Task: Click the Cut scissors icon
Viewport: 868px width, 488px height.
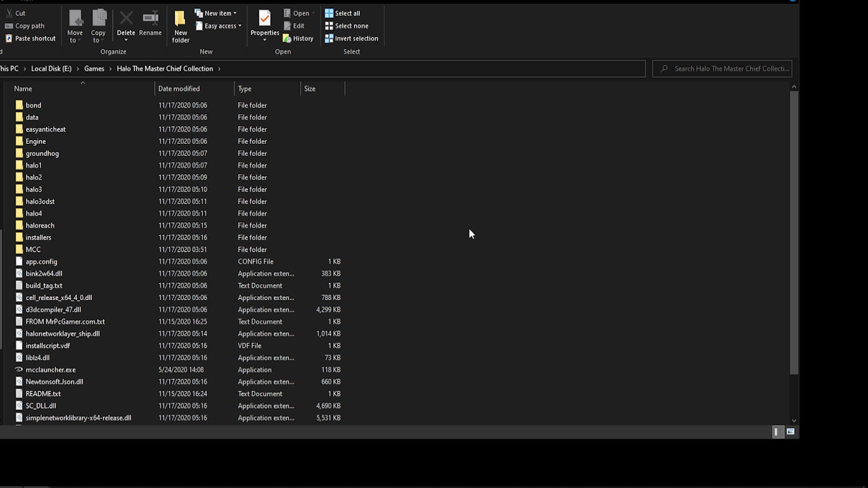Action: 9,13
